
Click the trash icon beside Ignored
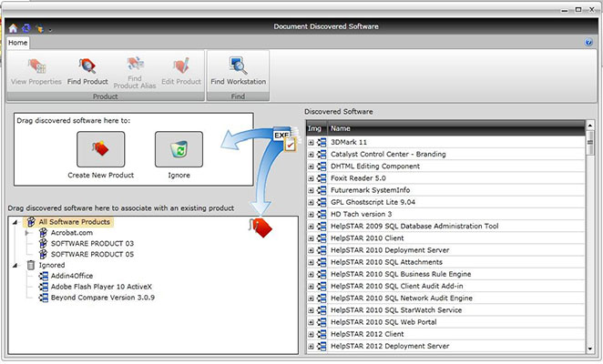pyautogui.click(x=31, y=265)
